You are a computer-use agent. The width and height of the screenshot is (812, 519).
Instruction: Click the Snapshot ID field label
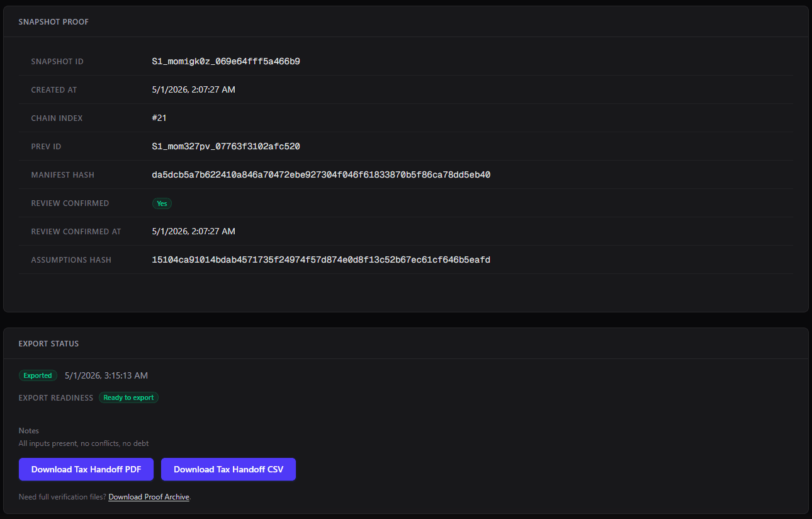[x=57, y=62]
